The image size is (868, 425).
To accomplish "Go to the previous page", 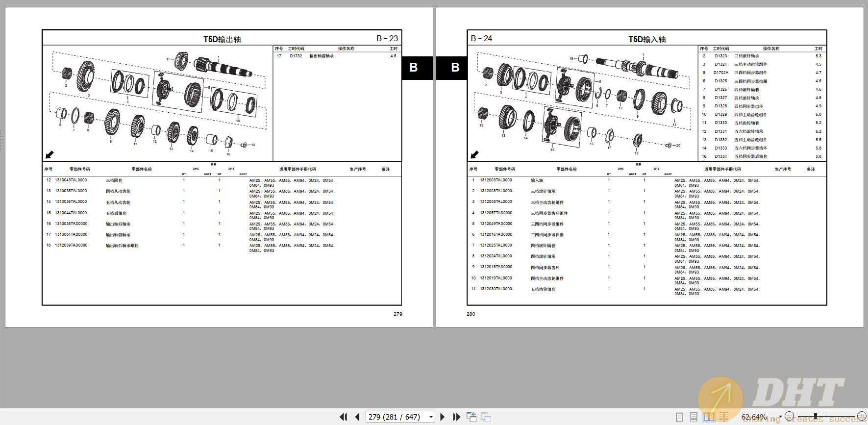I will 357,417.
